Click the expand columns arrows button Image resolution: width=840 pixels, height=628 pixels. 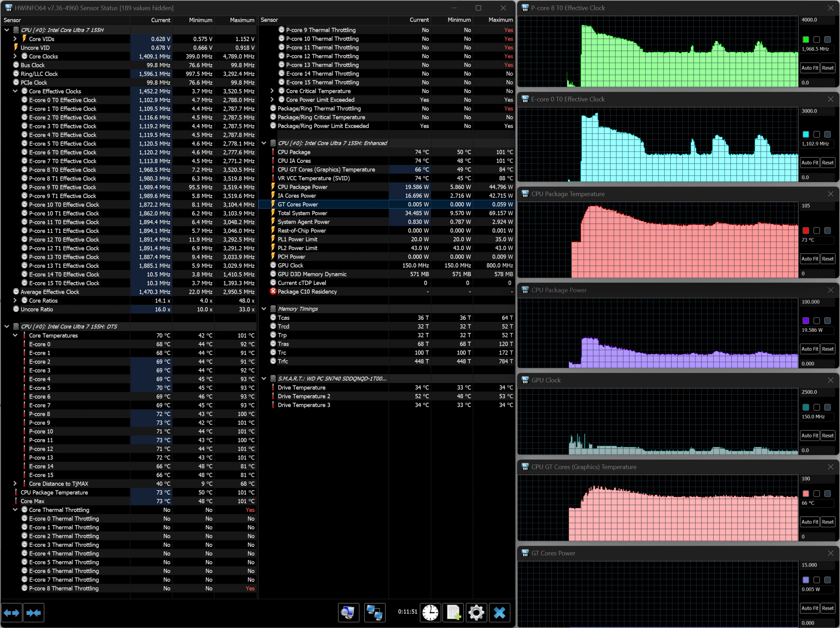11,613
